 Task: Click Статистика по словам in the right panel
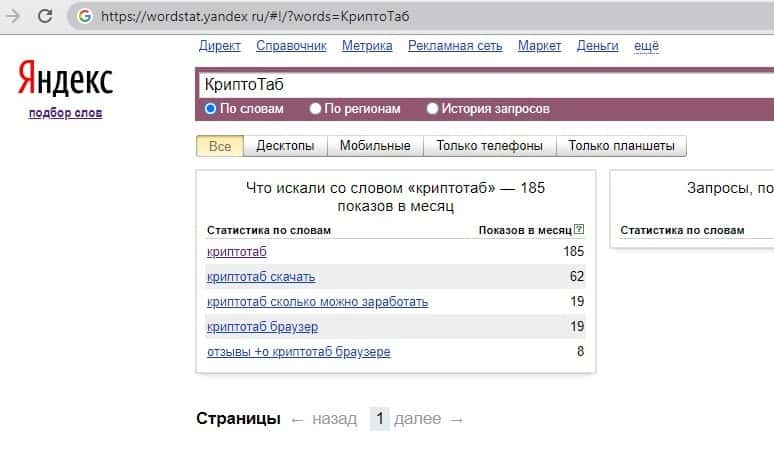coord(682,231)
